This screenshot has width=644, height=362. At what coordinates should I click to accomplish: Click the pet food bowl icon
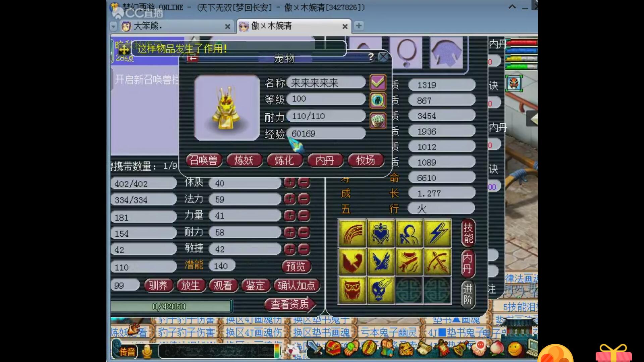coord(378,120)
